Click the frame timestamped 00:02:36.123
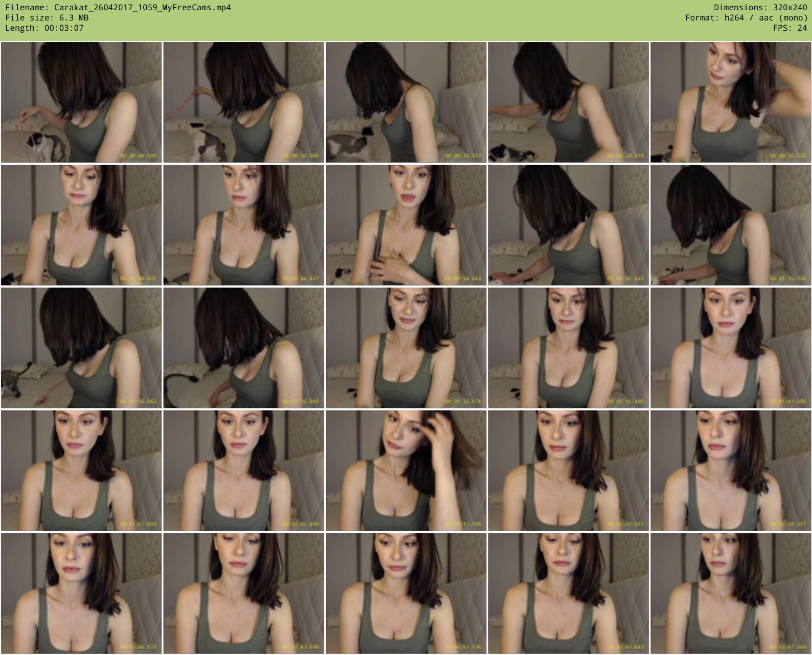 (81, 594)
